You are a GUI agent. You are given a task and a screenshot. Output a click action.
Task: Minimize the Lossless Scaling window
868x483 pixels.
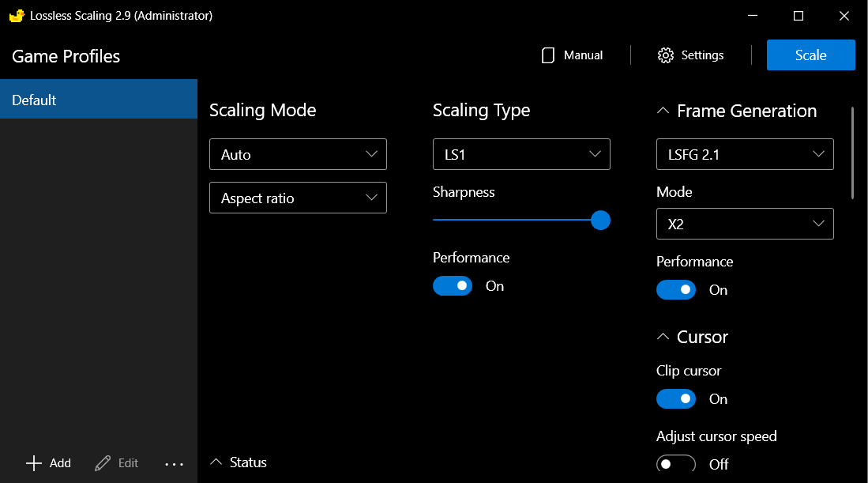click(x=753, y=16)
